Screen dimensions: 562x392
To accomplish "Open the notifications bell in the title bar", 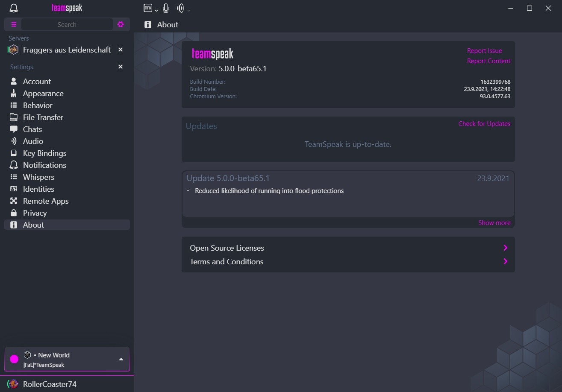I will [14, 8].
